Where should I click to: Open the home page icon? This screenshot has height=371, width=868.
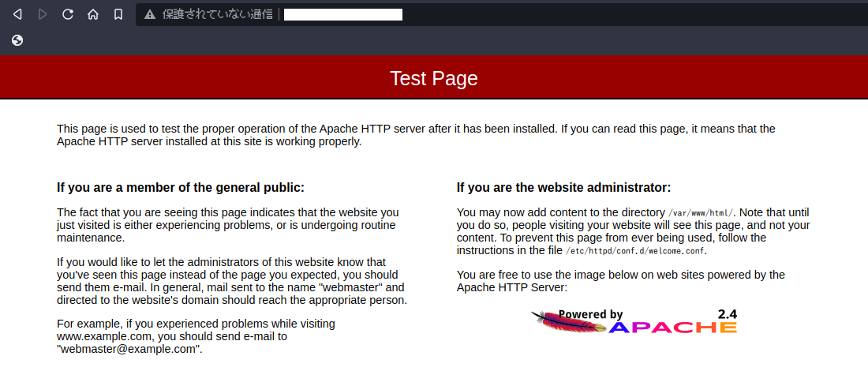(93, 14)
